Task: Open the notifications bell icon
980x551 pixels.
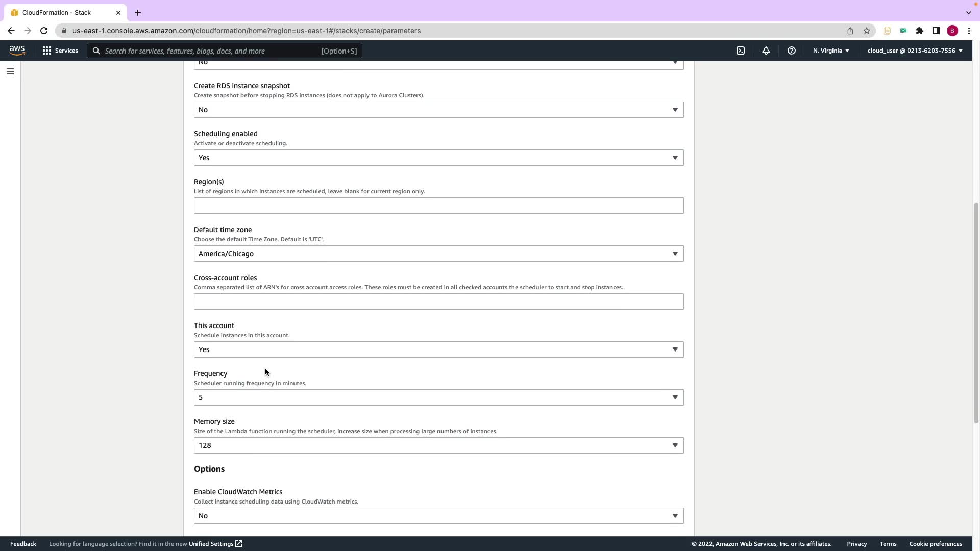Action: coord(766,51)
